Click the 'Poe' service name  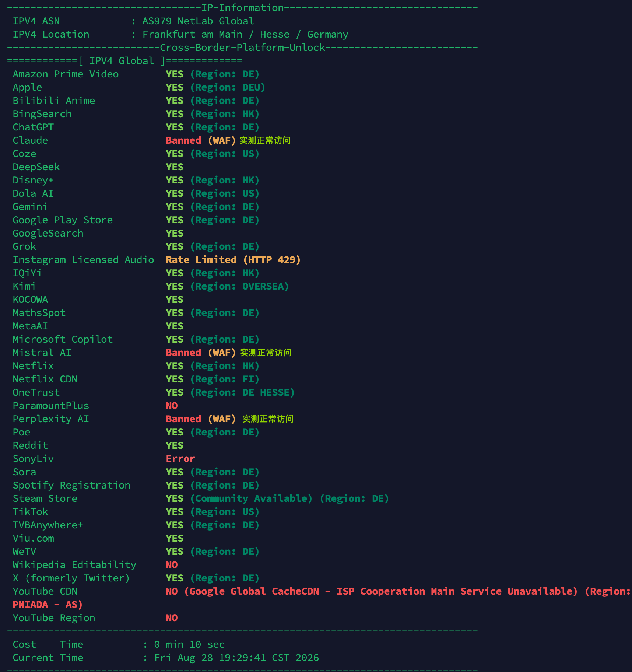click(21, 432)
